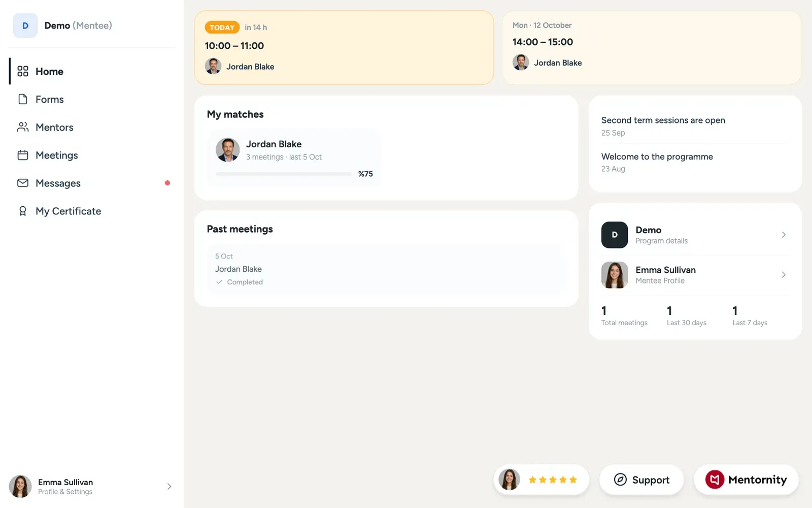The height and width of the screenshot is (508, 812).
Task: Click the Meetings calendar icon
Action: click(x=23, y=155)
